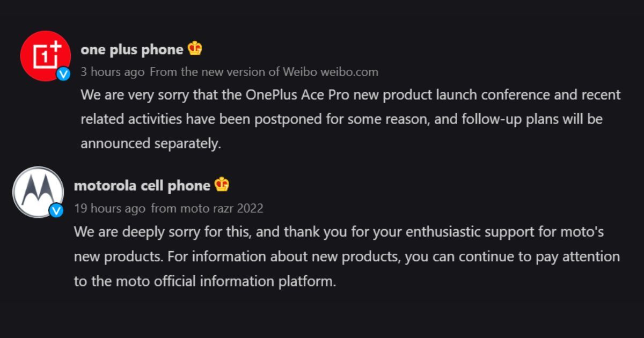The width and height of the screenshot is (644, 338).
Task: Open the motorola cell phone profile name
Action: pos(142,186)
